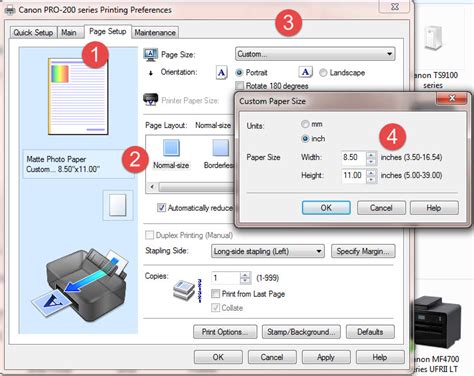The height and width of the screenshot is (376, 474).
Task: Click Cancel in Custom Paper Size dialog
Action: [x=381, y=208]
